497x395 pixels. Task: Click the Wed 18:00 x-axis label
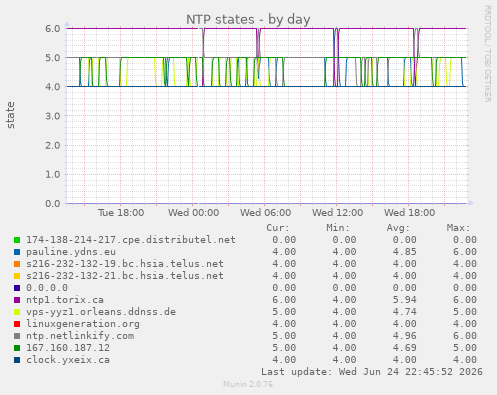(409, 213)
